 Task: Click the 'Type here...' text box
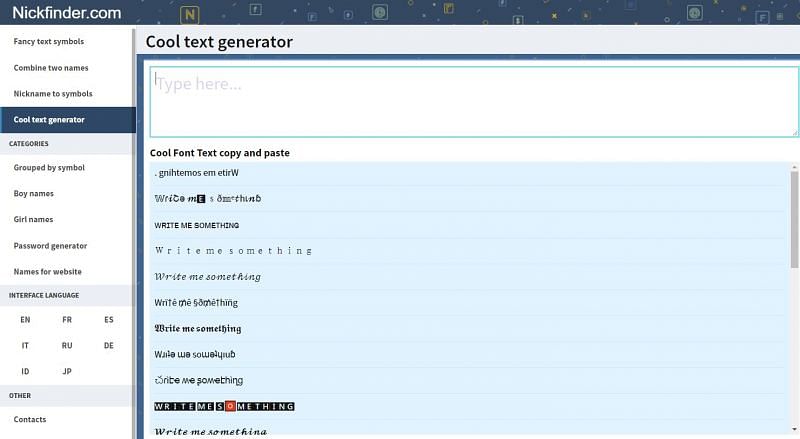[x=474, y=101]
